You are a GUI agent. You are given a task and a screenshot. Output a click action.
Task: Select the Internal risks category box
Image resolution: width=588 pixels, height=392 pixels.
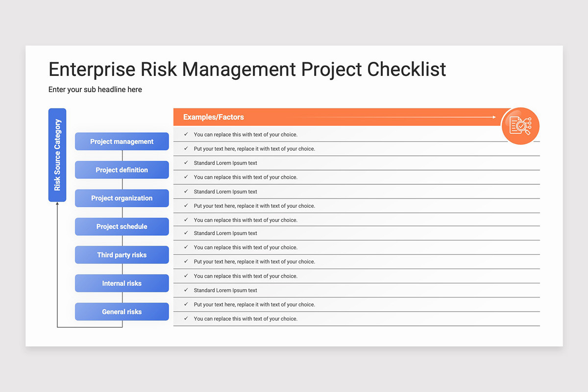(122, 284)
